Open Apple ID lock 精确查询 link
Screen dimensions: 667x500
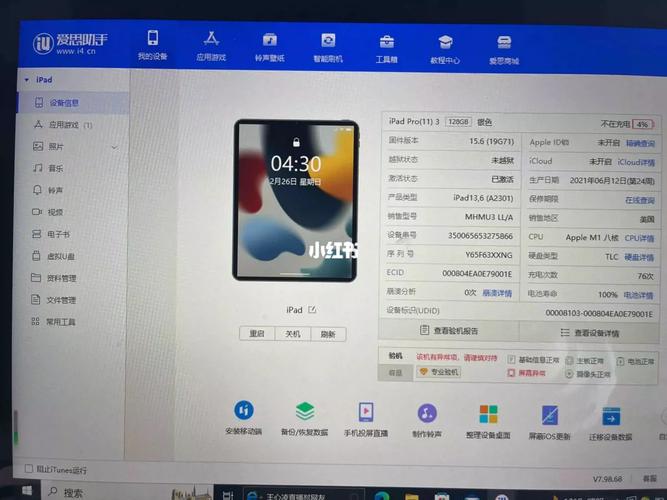[640, 143]
